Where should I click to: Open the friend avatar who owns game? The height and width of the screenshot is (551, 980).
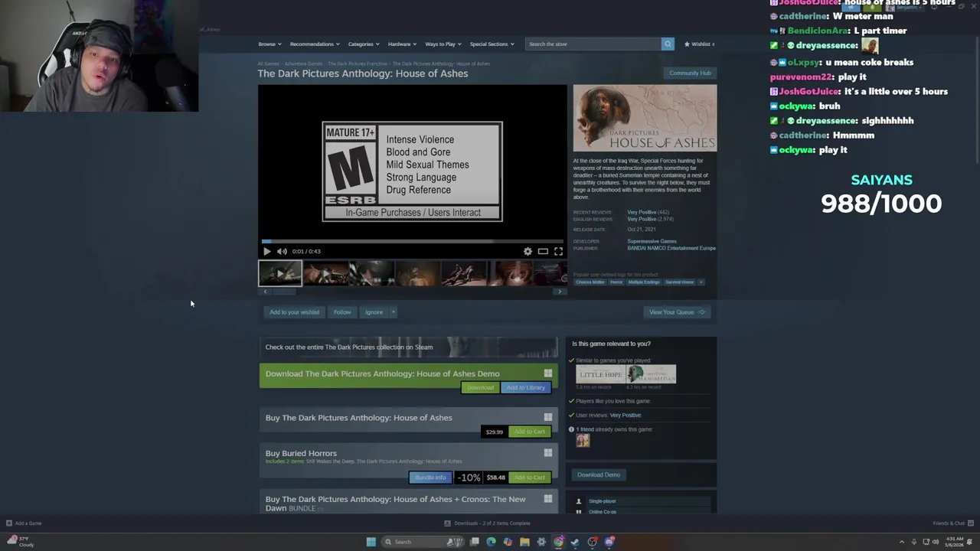click(x=583, y=441)
